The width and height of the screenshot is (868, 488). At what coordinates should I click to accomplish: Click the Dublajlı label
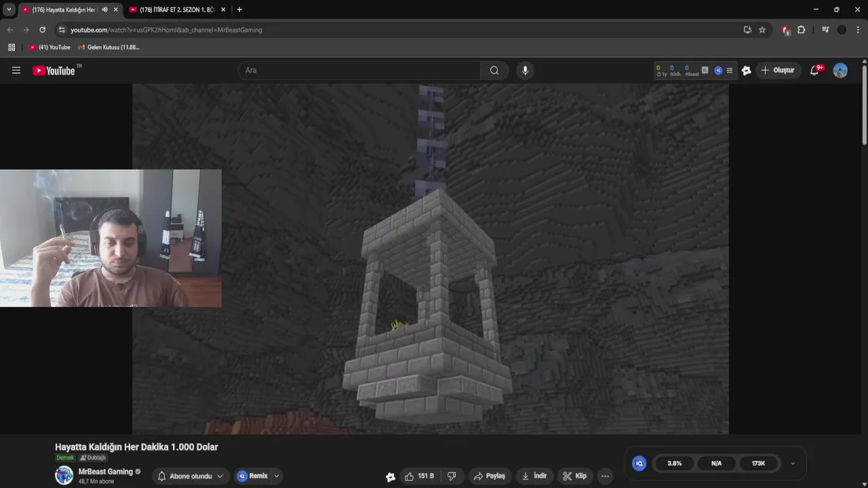[93, 458]
